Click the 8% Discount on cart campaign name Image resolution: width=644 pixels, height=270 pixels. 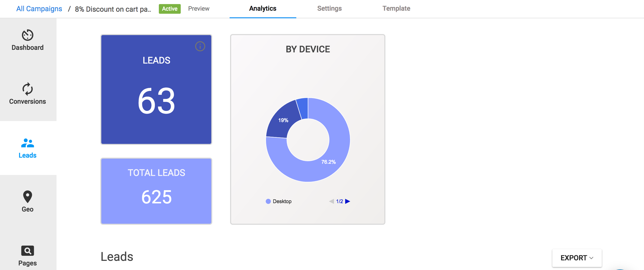coord(113,9)
